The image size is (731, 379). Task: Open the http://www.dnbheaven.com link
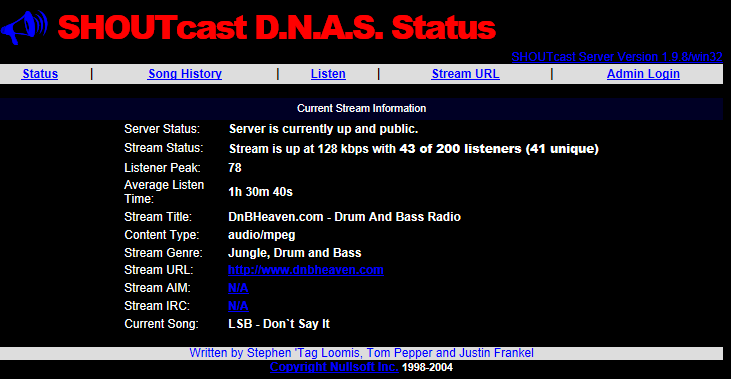[306, 270]
